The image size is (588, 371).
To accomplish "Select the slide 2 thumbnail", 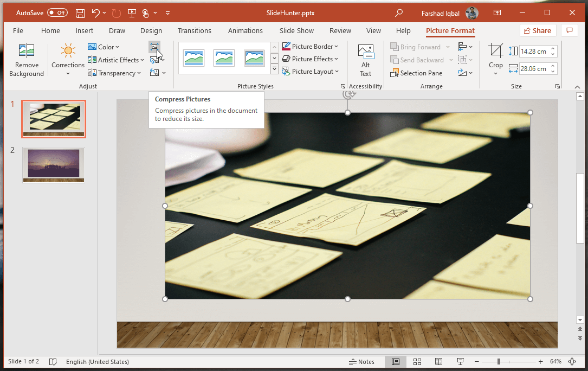I will click(x=53, y=165).
